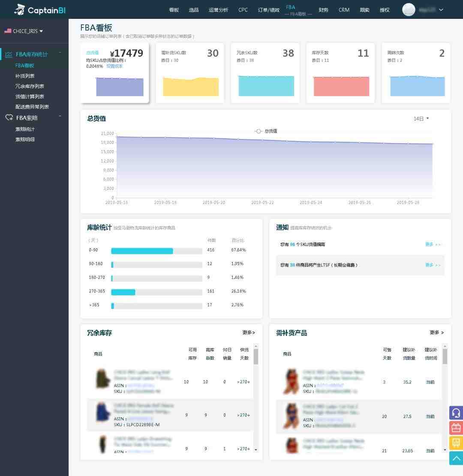This screenshot has width=463, height=476.
Task: Click 更多 for SKU value notification
Action: [433, 244]
